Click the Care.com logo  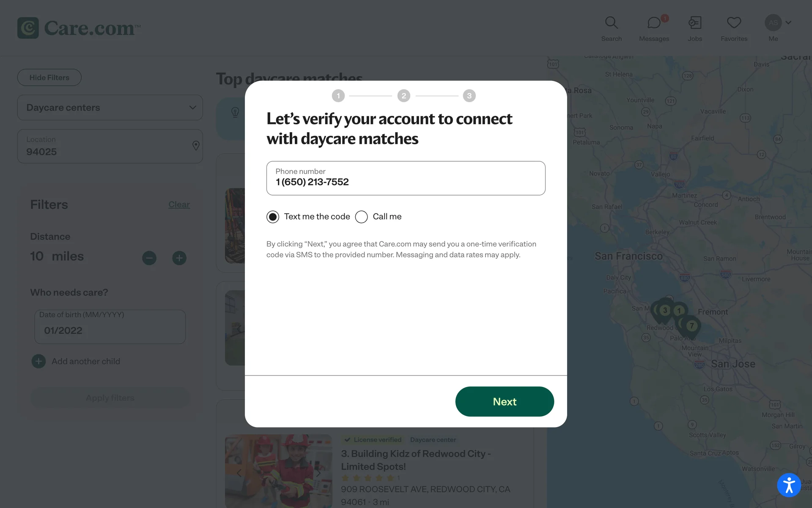[79, 28]
